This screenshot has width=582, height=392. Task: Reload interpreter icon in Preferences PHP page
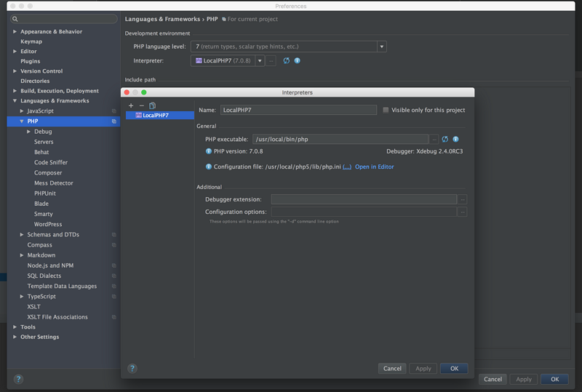286,60
